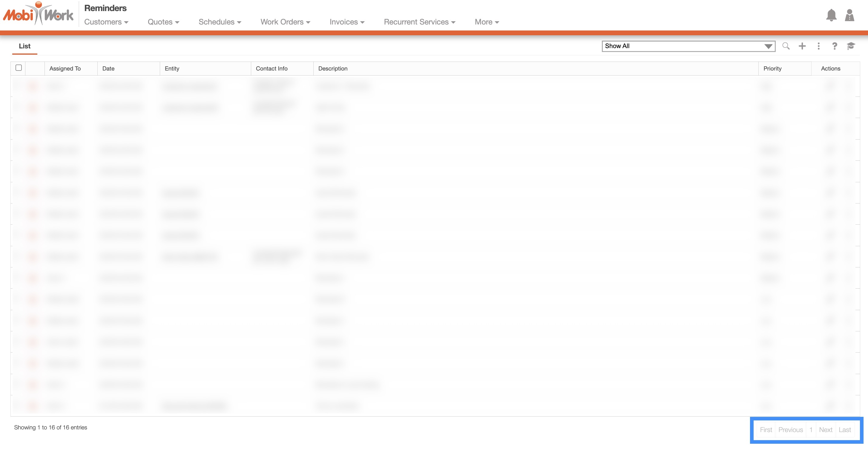Click the notification bell icon
This screenshot has width=868, height=450.
[831, 16]
